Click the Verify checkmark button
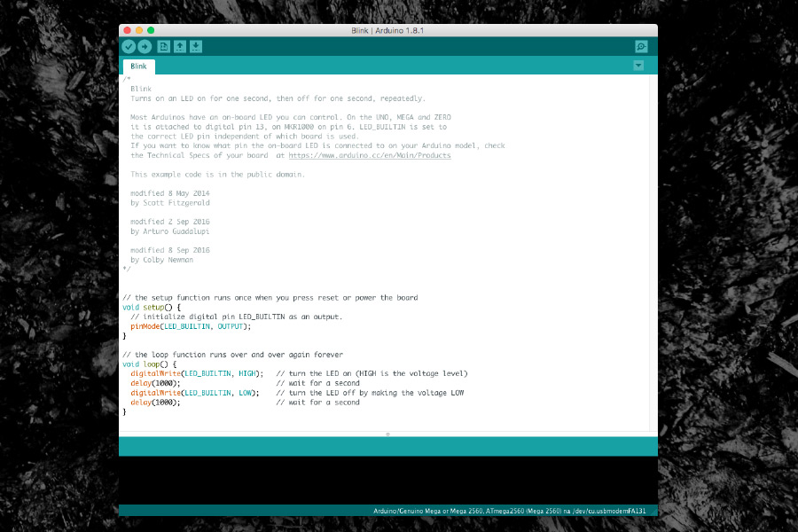Image resolution: width=798 pixels, height=532 pixels. coord(129,47)
